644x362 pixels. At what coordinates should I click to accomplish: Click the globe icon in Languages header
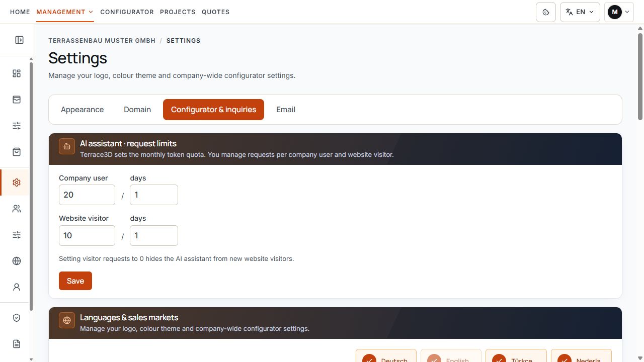(x=67, y=320)
